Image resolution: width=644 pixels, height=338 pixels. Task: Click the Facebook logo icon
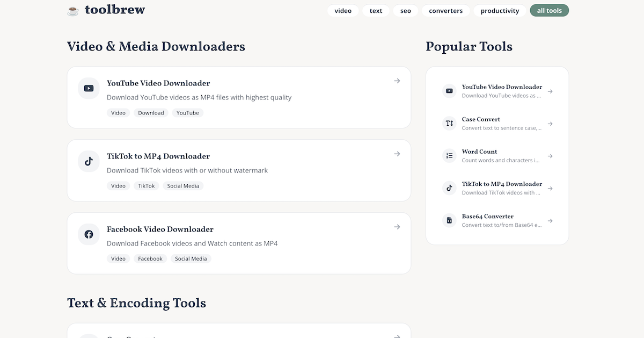[x=88, y=234]
